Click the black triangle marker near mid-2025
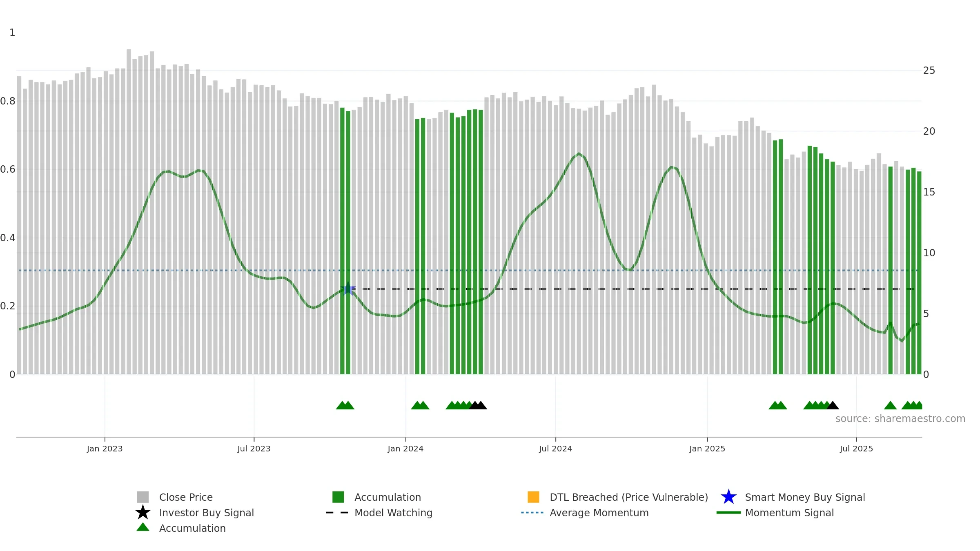980x551 pixels. (x=833, y=405)
